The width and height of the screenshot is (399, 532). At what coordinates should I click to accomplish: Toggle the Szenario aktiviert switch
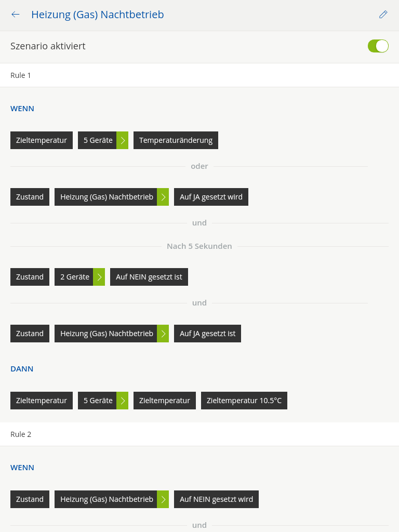[378, 46]
